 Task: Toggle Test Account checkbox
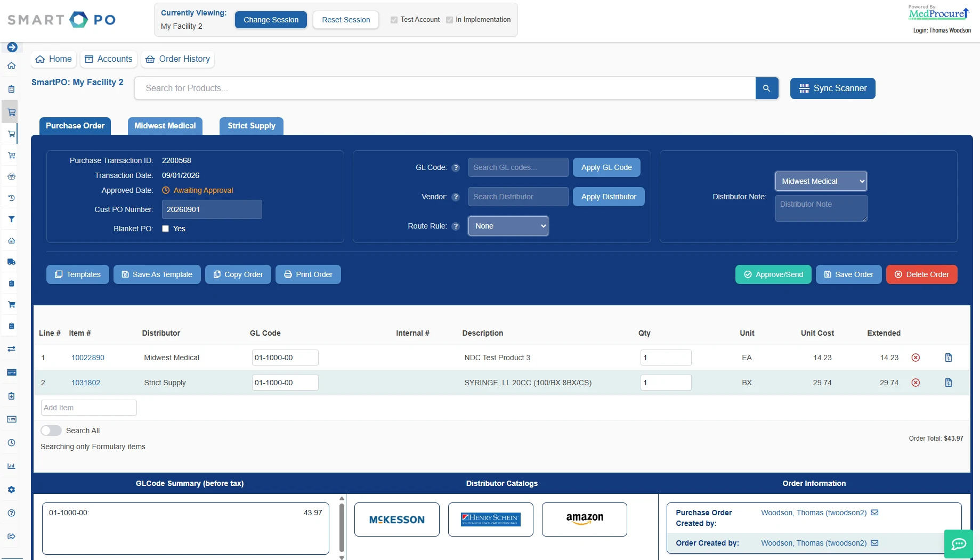[394, 20]
